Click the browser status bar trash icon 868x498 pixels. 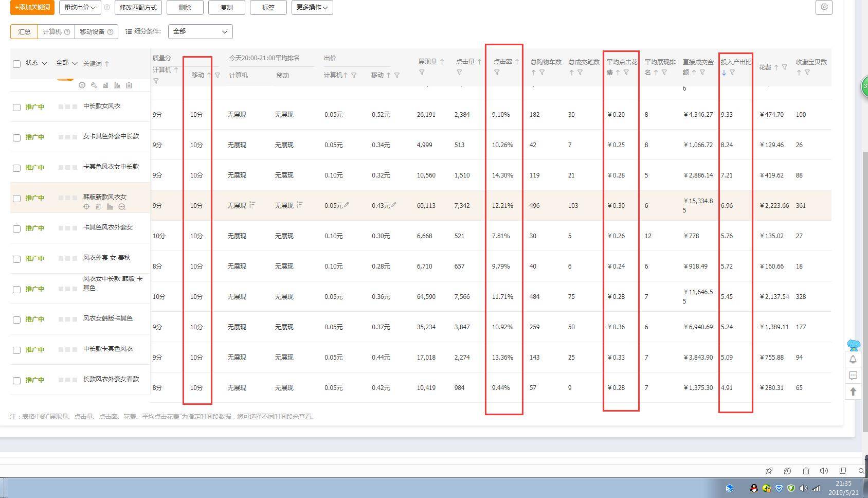(x=806, y=471)
